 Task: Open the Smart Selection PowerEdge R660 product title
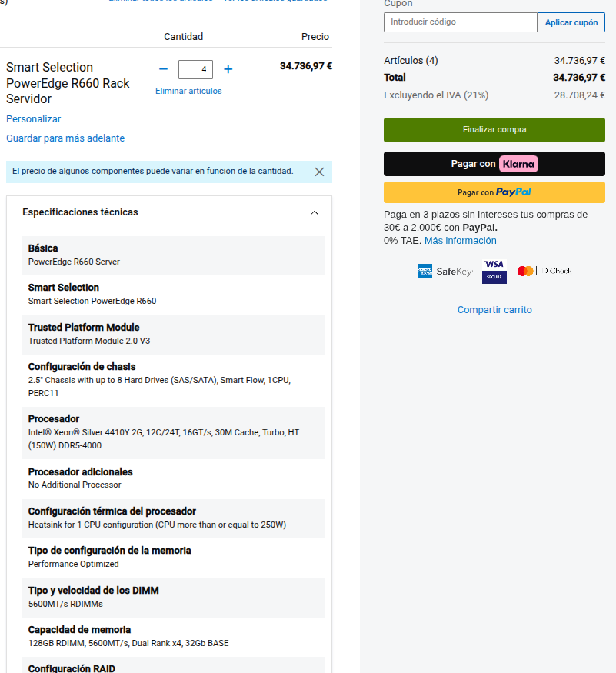[x=68, y=83]
